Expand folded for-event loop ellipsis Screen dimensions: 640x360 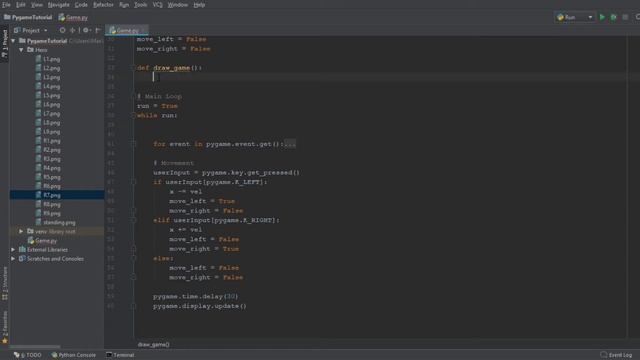point(290,144)
